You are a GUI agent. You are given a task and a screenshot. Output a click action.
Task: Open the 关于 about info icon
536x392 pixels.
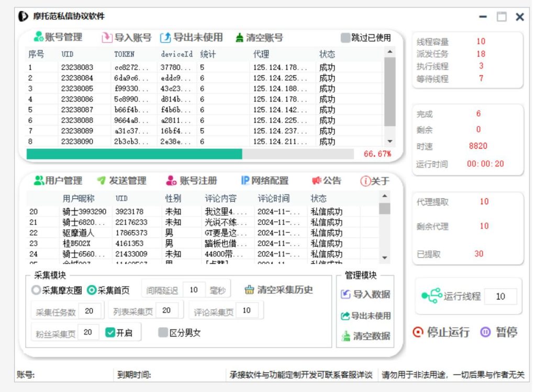[365, 181]
